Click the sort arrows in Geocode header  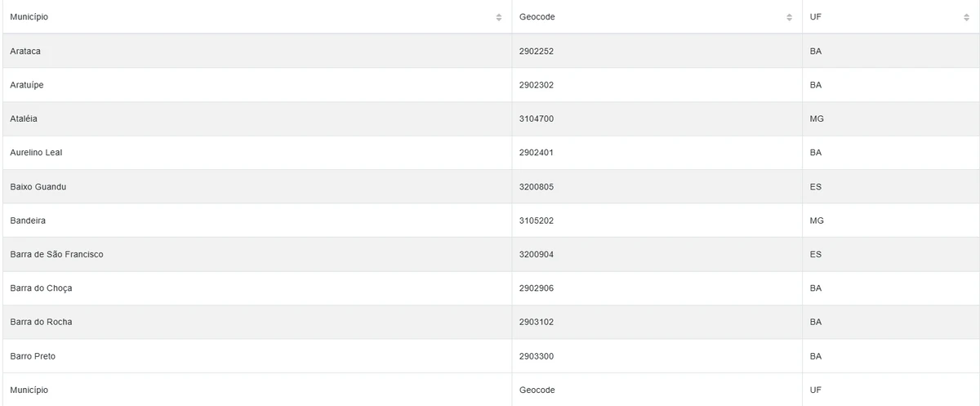click(789, 17)
